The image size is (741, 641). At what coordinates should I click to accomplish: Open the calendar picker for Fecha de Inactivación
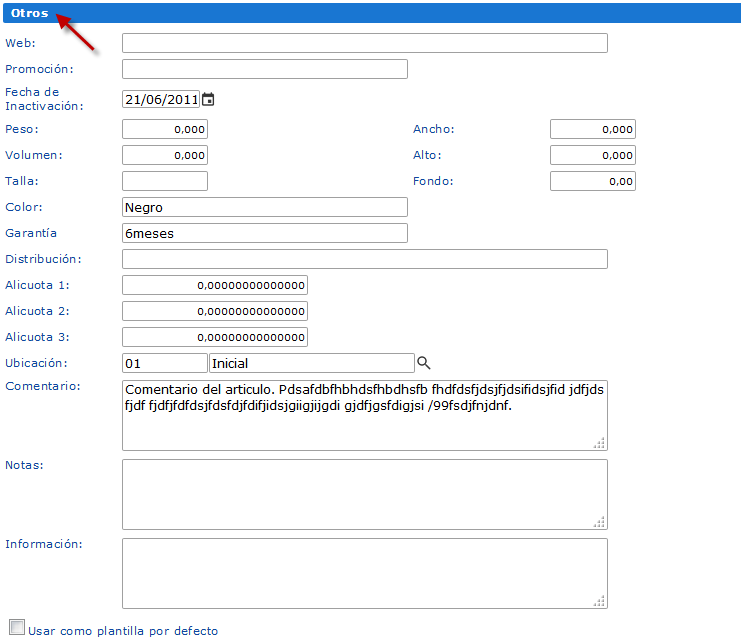(x=208, y=99)
